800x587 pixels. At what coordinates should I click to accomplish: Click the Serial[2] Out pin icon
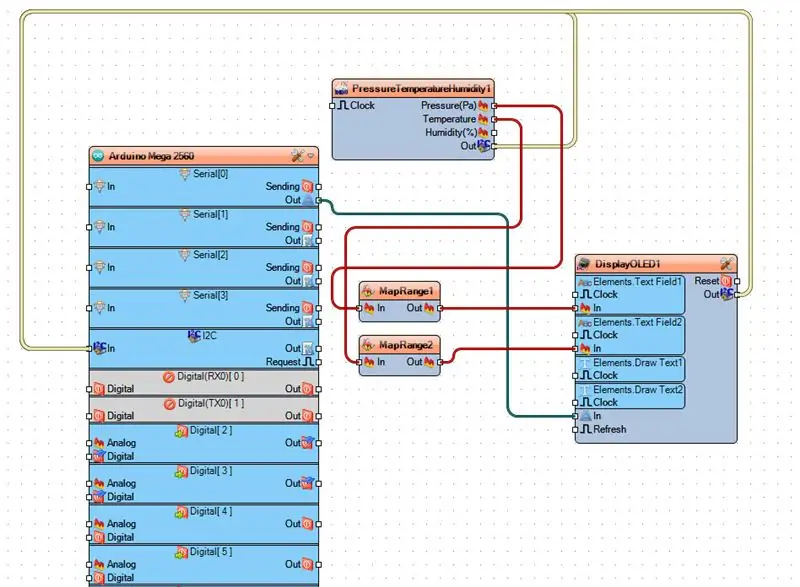(307, 281)
